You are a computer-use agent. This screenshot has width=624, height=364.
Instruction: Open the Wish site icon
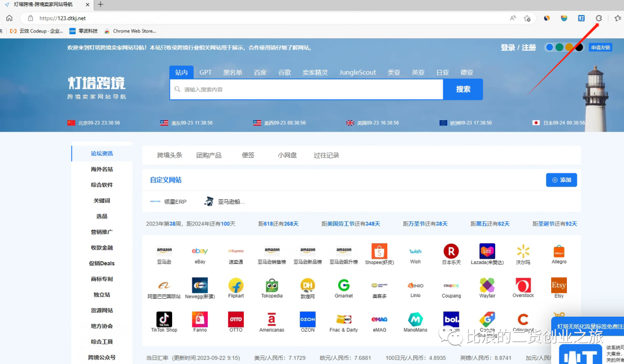click(x=415, y=251)
